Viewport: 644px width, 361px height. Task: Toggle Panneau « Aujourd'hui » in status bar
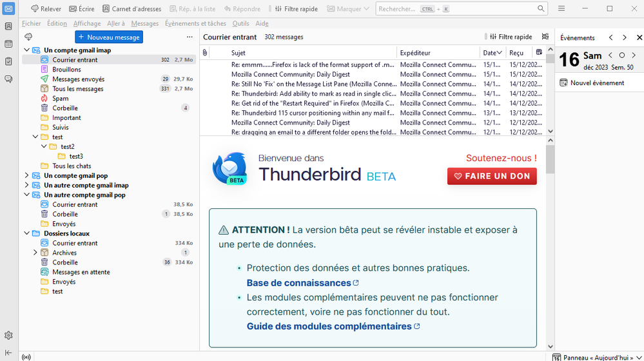click(597, 357)
